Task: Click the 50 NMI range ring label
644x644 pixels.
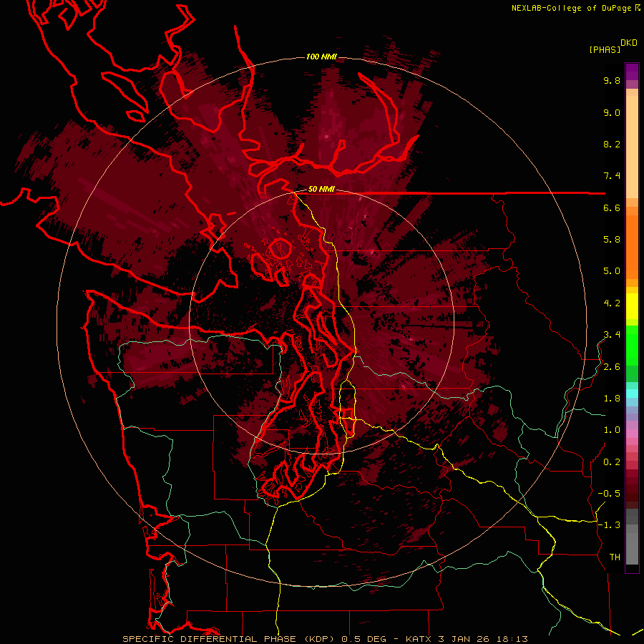Action: (x=321, y=190)
